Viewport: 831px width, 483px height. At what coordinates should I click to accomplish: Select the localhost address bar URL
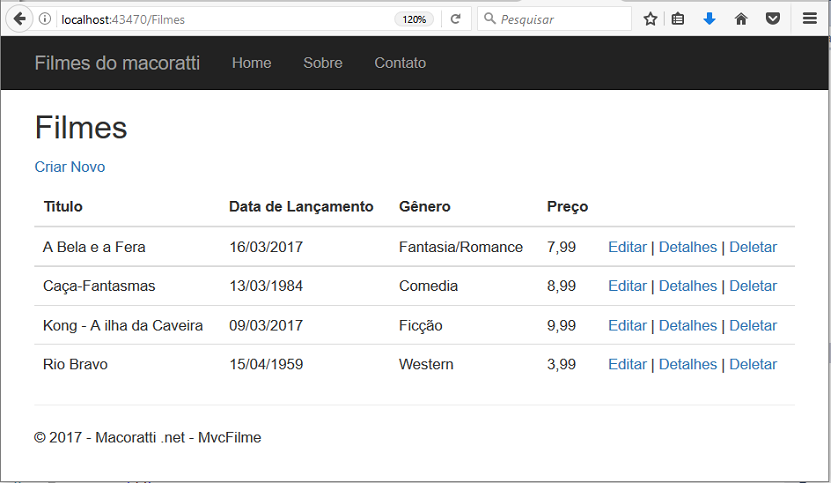click(x=122, y=20)
